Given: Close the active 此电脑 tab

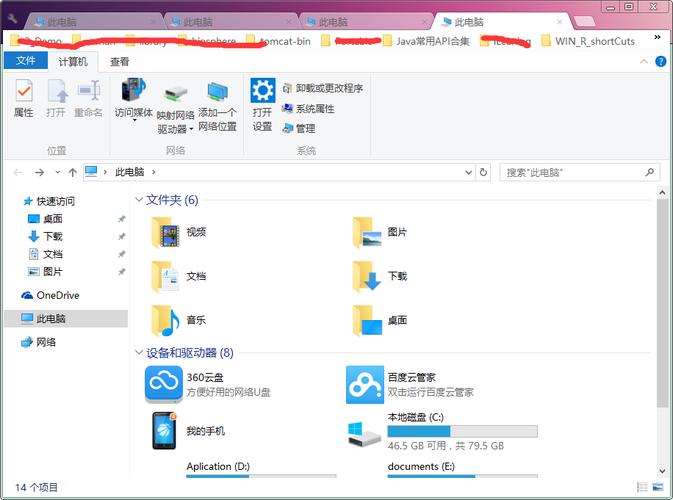Looking at the screenshot, I should pos(559,22).
